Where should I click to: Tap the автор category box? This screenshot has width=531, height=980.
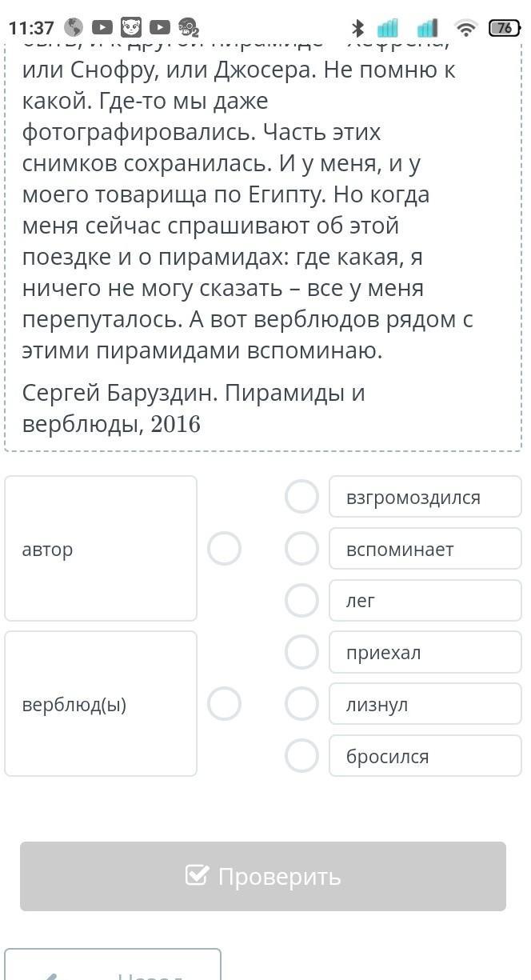point(101,549)
